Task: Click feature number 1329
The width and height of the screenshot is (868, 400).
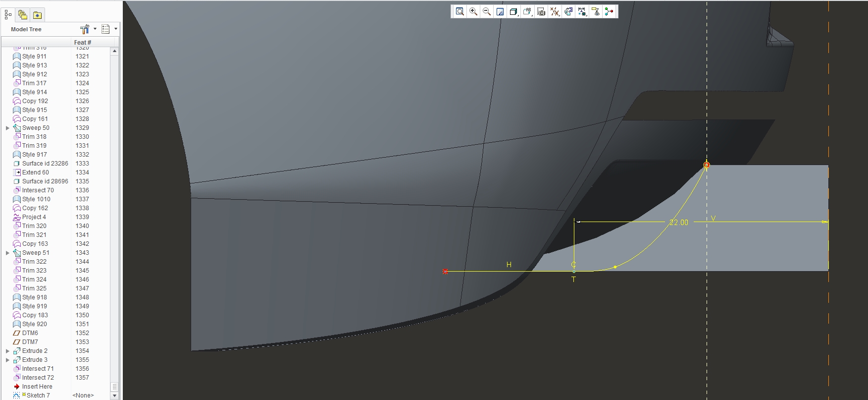Action: point(82,128)
